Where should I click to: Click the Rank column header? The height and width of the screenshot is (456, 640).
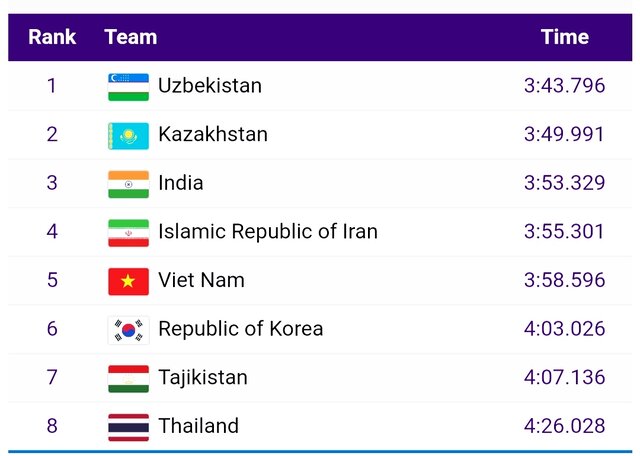pos(52,37)
